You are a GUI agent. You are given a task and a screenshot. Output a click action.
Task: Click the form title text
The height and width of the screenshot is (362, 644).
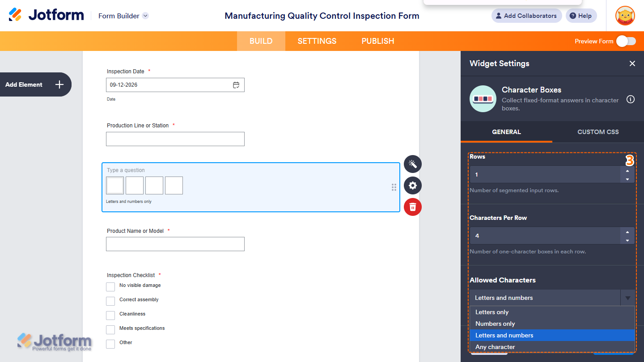coord(322,16)
